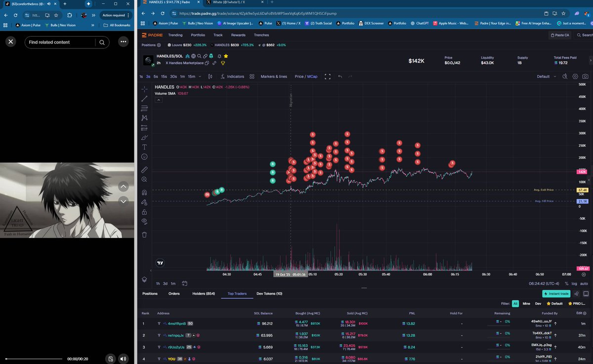The height and width of the screenshot is (364, 593).
Task: Filter top traders by Mine
Action: [x=526, y=304]
